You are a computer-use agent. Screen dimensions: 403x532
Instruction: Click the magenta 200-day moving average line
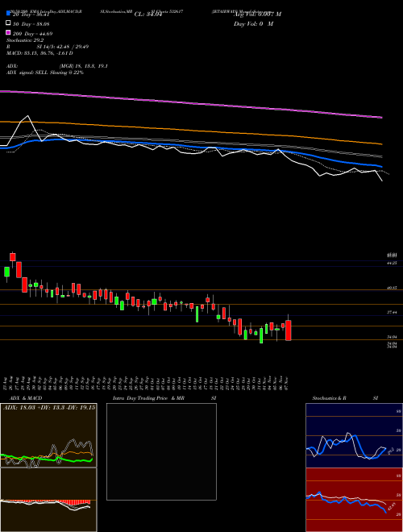click(x=190, y=102)
